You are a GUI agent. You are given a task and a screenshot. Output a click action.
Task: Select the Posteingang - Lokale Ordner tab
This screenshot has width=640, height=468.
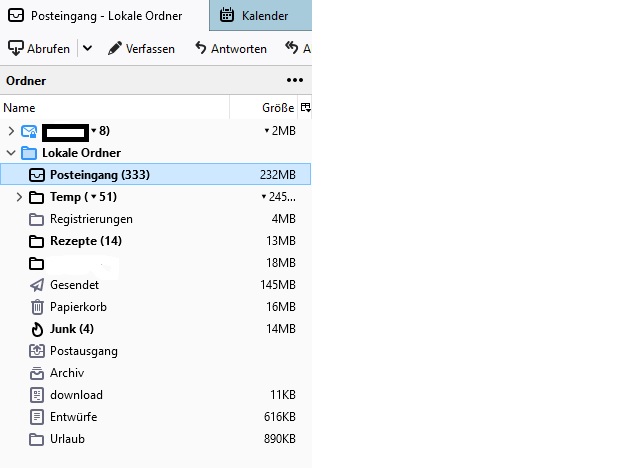pos(104,16)
